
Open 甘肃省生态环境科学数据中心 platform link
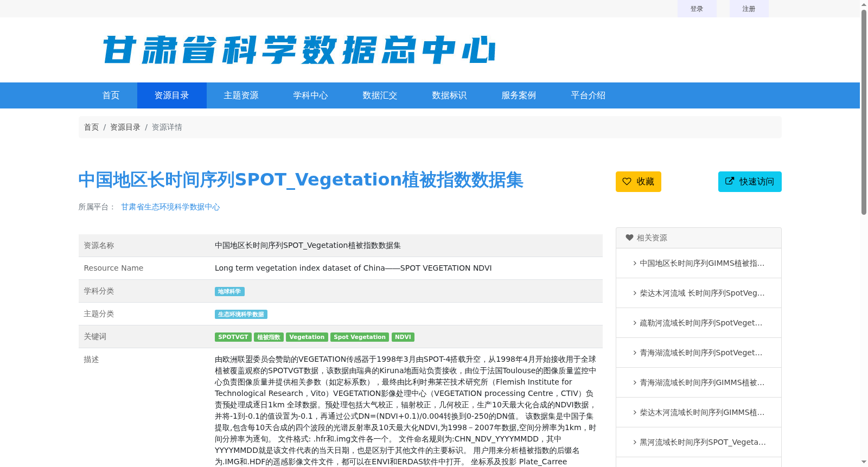170,207
